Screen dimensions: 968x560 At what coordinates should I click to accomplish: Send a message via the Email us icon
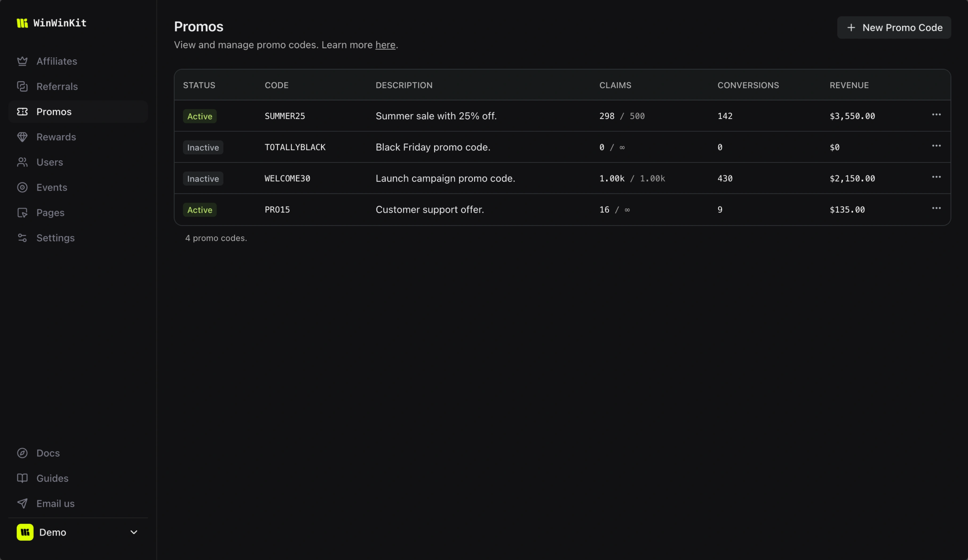22,503
